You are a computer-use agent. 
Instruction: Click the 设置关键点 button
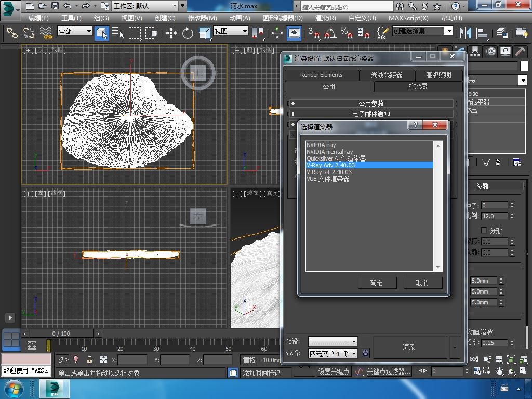pos(334,372)
